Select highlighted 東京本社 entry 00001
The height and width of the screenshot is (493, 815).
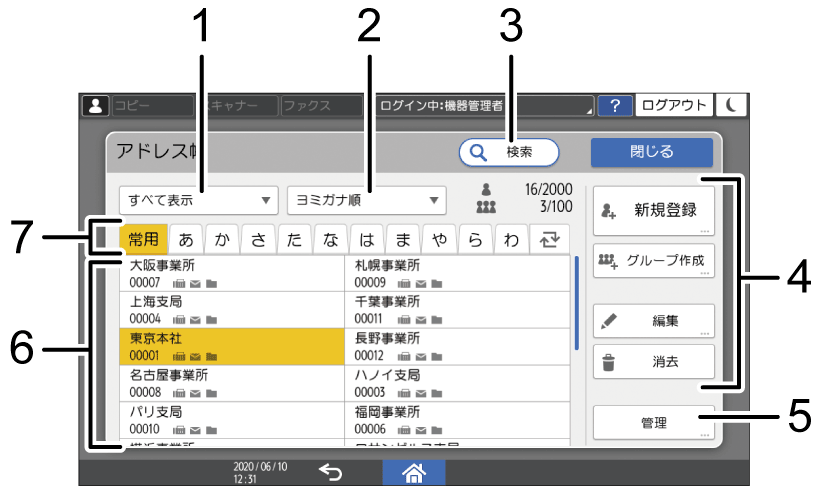pos(232,347)
